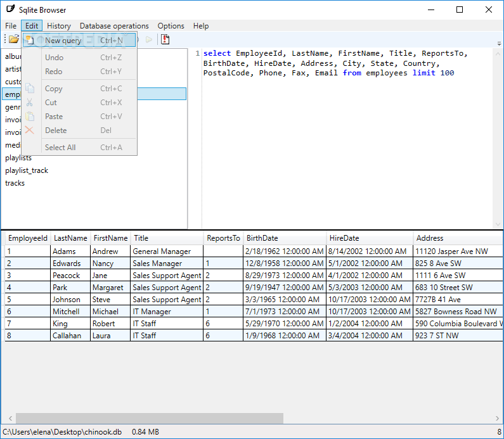Screen dimensions: 504x439
Task: Click the ReportsTo column header
Action: [x=223, y=238]
